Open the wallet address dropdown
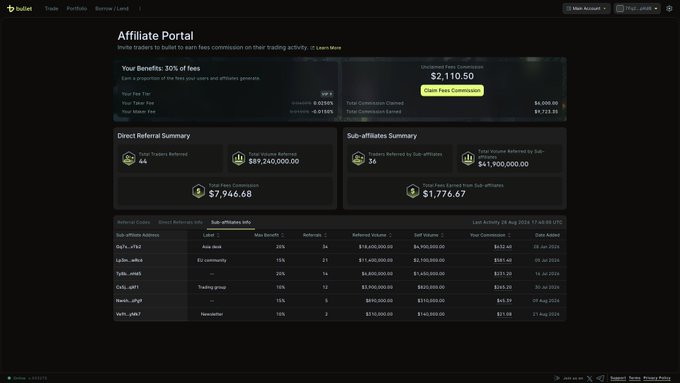 [x=637, y=8]
